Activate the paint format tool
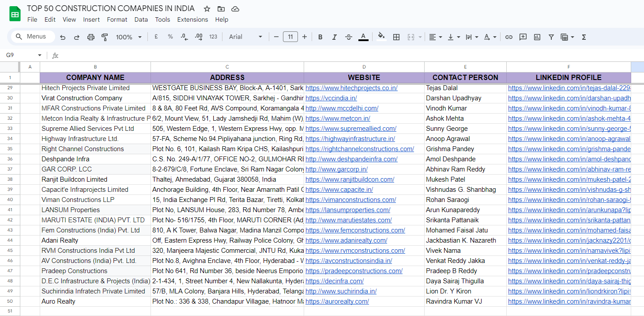Image resolution: width=644 pixels, height=316 pixels. pos(105,37)
